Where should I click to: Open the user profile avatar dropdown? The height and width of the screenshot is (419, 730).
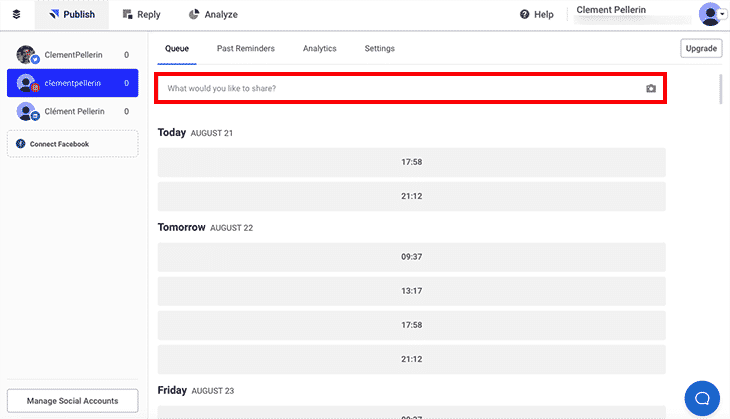click(x=712, y=14)
